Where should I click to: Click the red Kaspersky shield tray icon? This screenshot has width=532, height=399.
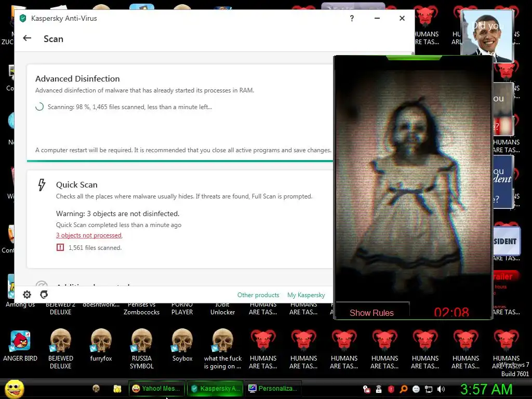391,389
